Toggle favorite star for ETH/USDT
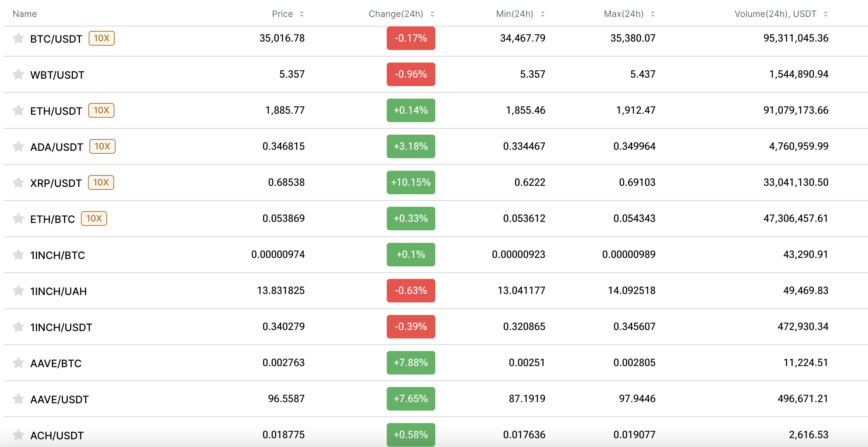This screenshot has width=868, height=447. coord(18,110)
